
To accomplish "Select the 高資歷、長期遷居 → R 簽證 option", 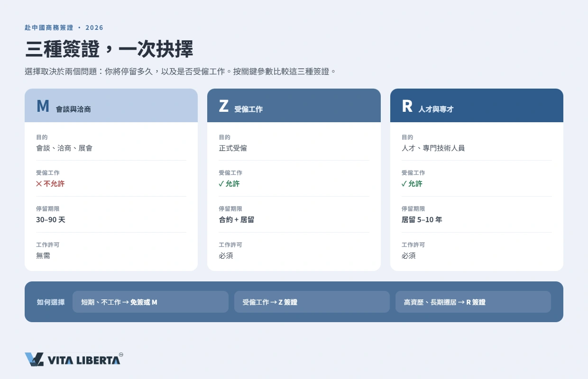I will point(473,302).
